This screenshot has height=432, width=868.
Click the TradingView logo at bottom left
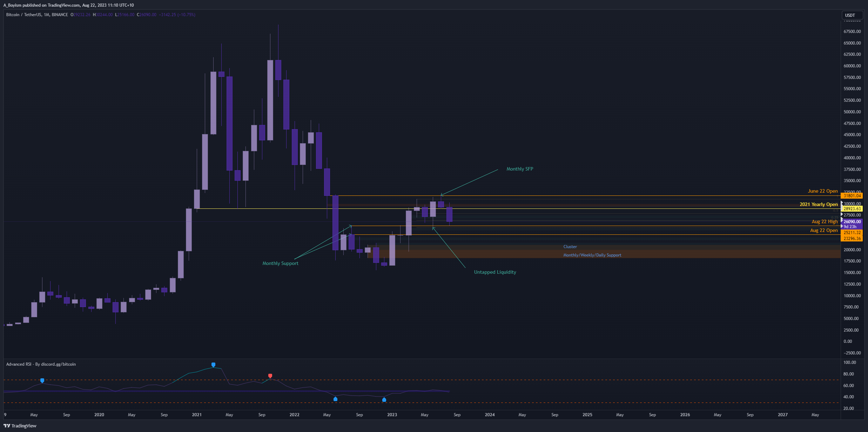[x=20, y=426]
